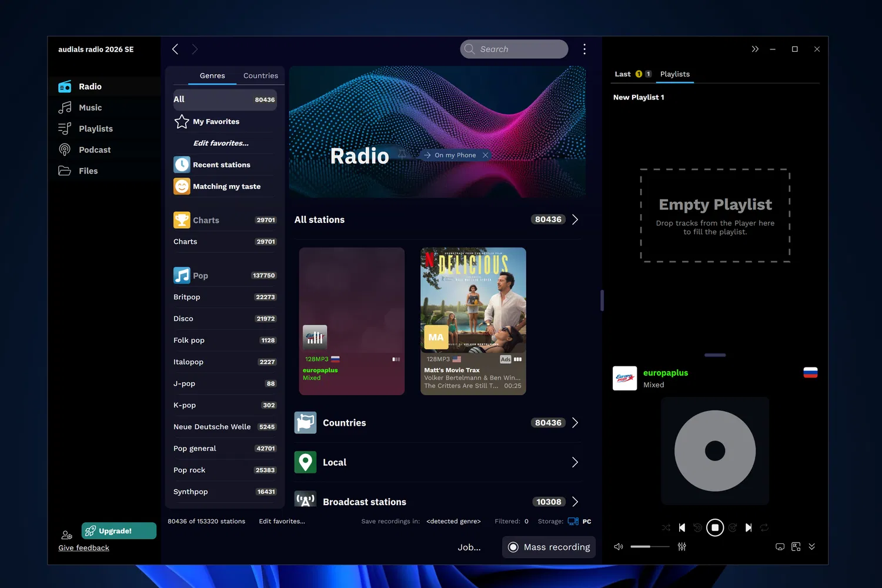The image size is (882, 588).
Task: Skip forward 10 seconds
Action: coord(733,528)
